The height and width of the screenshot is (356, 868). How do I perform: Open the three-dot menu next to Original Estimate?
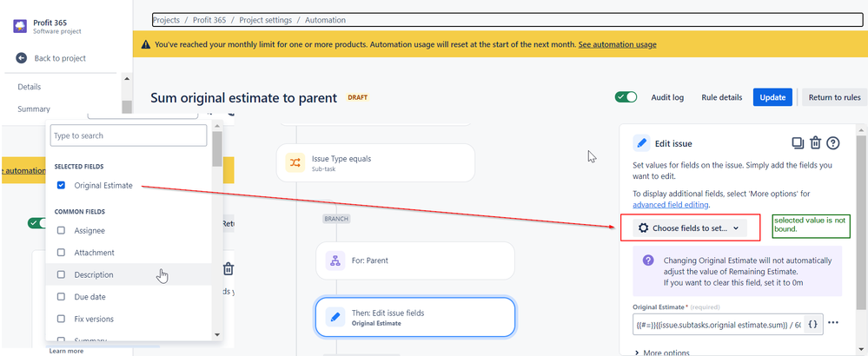coord(833,323)
